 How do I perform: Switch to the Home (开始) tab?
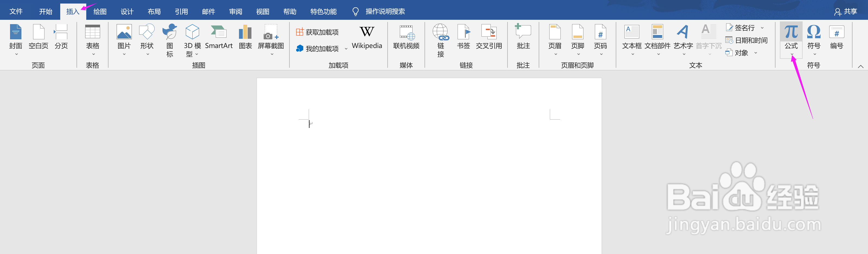[x=46, y=11]
